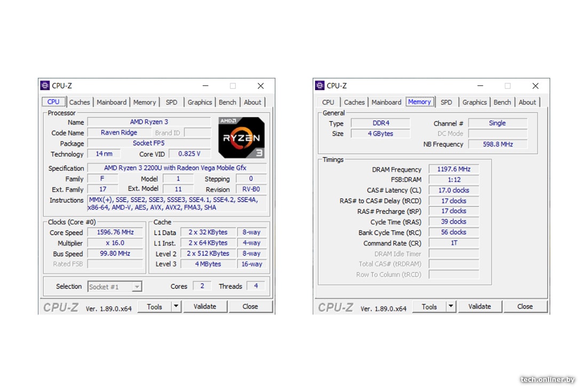The height and width of the screenshot is (392, 587).
Task: Click L1 Inst. cache value '2 x 64 KBytes'
Action: [208, 243]
